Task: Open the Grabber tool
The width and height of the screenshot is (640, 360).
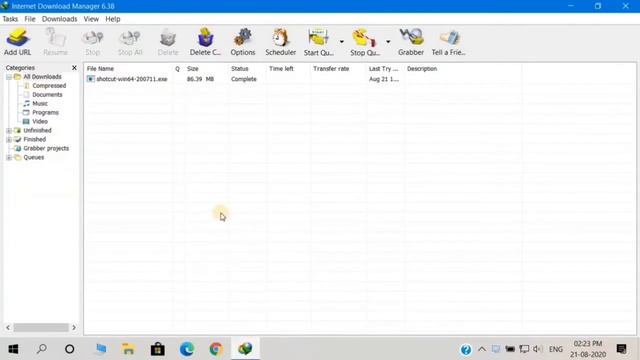Action: click(x=411, y=42)
